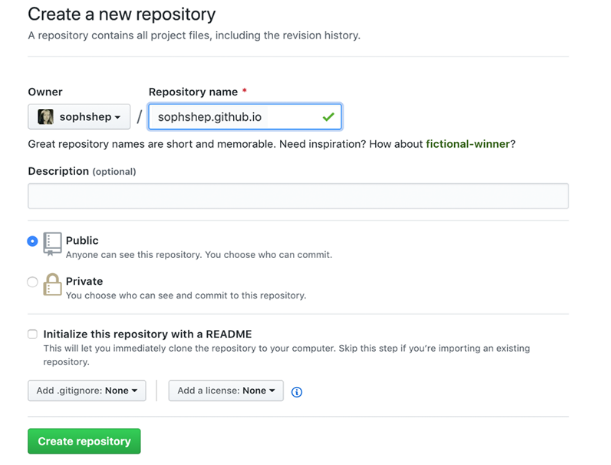The width and height of the screenshot is (611, 465).
Task: Use the fictional-winner name suggestion link
Action: coord(468,144)
